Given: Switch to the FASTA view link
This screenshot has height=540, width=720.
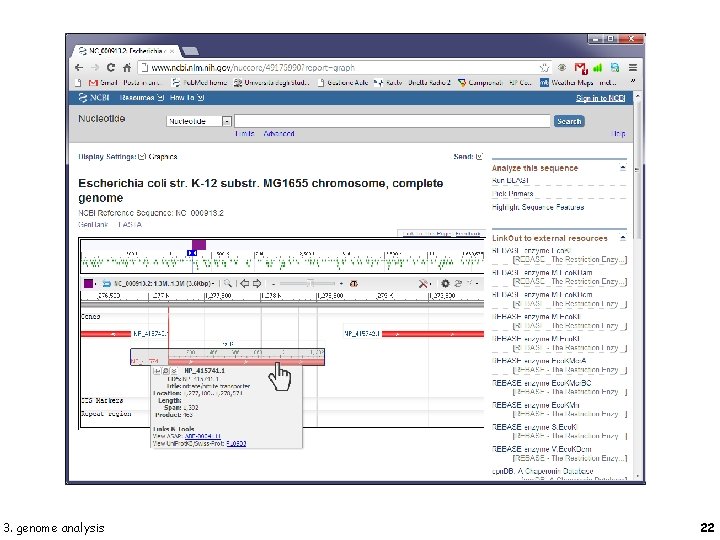Looking at the screenshot, I should pyautogui.click(x=130, y=225).
